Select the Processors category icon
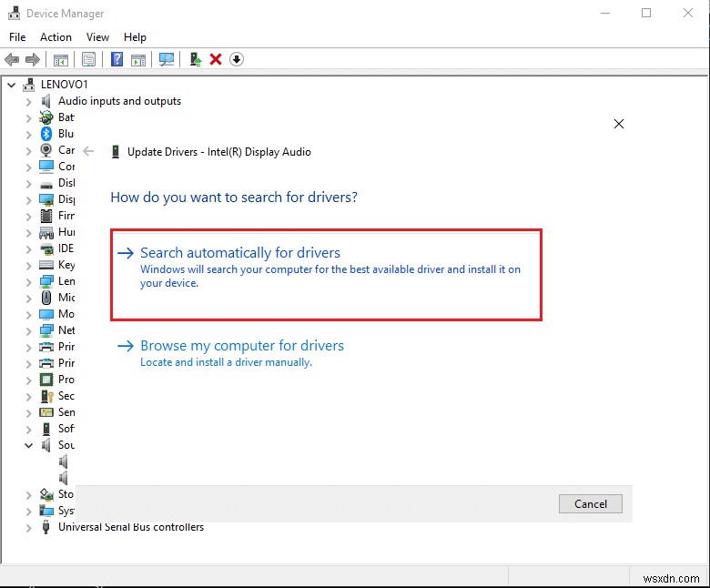The height and width of the screenshot is (588, 710). [x=46, y=380]
